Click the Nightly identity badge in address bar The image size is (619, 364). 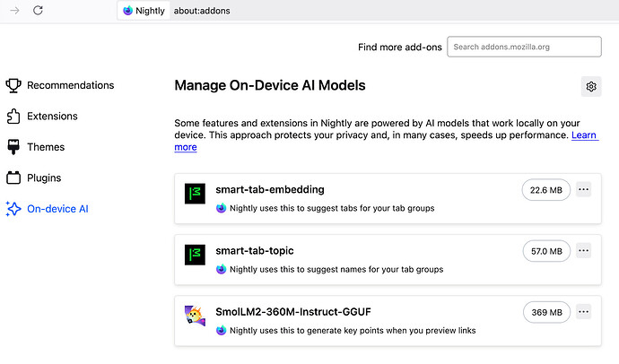144,11
